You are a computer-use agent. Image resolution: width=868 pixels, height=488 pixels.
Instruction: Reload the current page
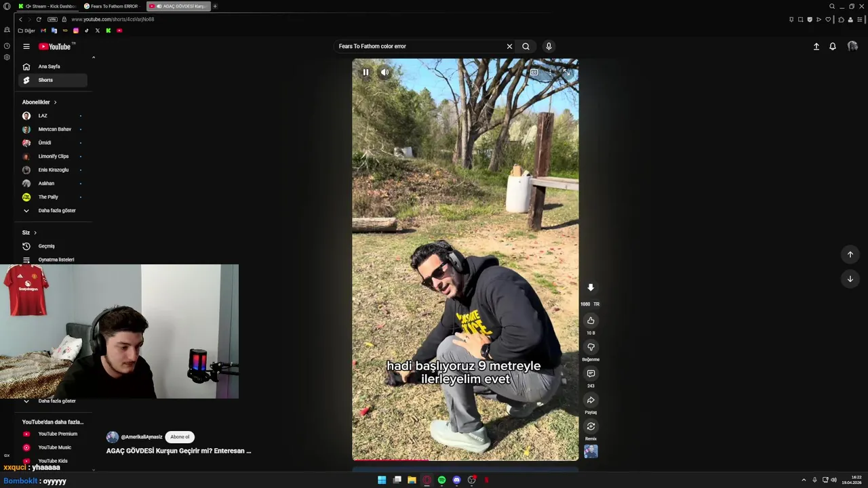[39, 19]
